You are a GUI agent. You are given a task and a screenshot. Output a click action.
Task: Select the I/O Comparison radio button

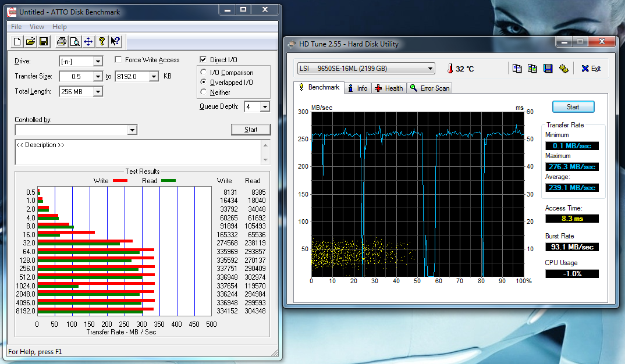(203, 73)
